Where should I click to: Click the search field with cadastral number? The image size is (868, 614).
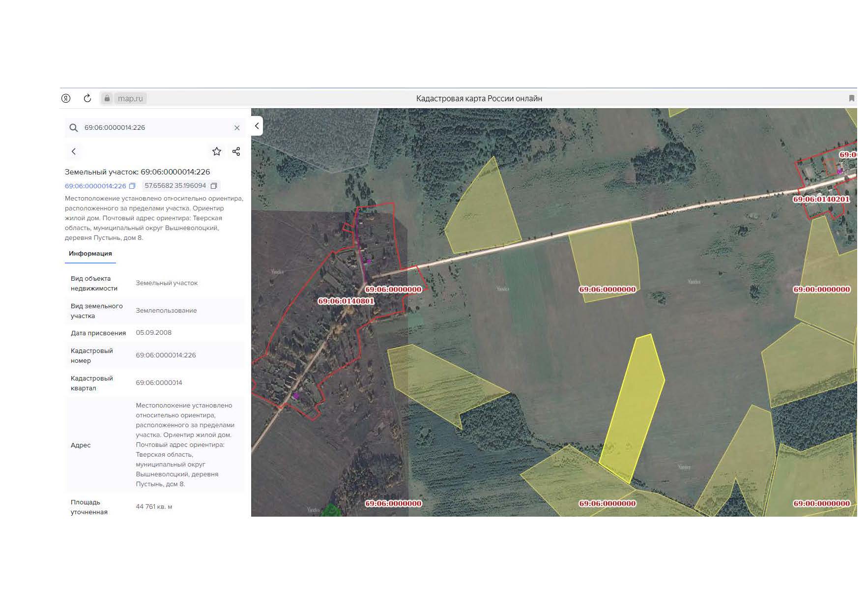point(155,128)
